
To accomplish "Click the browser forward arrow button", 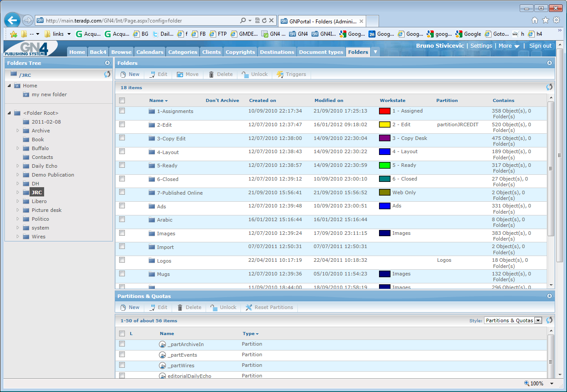I will pos(27,20).
